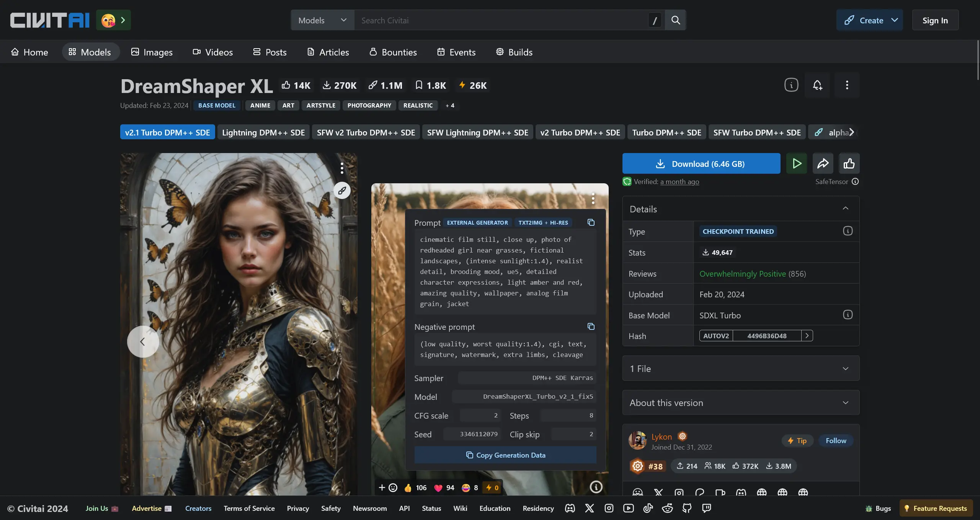Viewport: 980px width, 520px height.
Task: Select SFW v2 Turbo DPM++ SDE version
Action: click(x=366, y=132)
